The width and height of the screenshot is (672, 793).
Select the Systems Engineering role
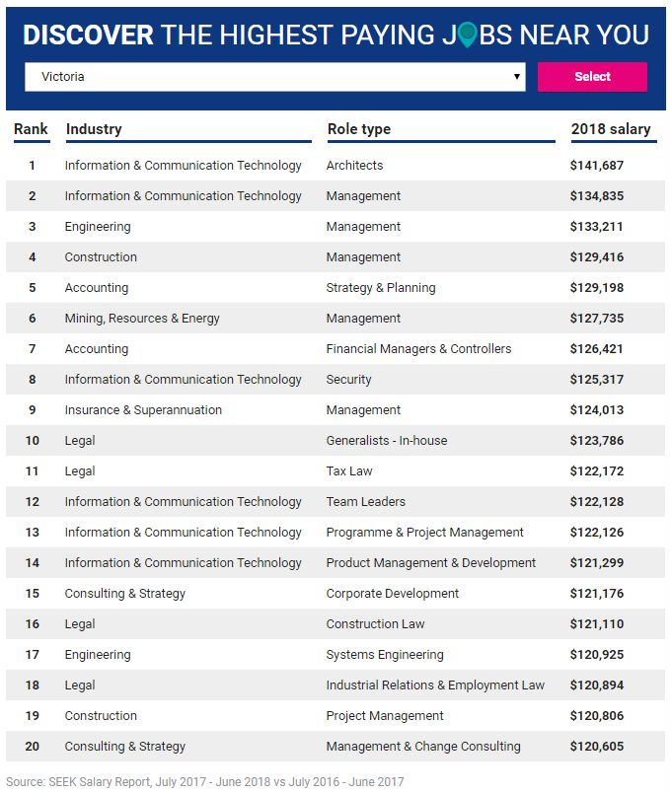[385, 655]
